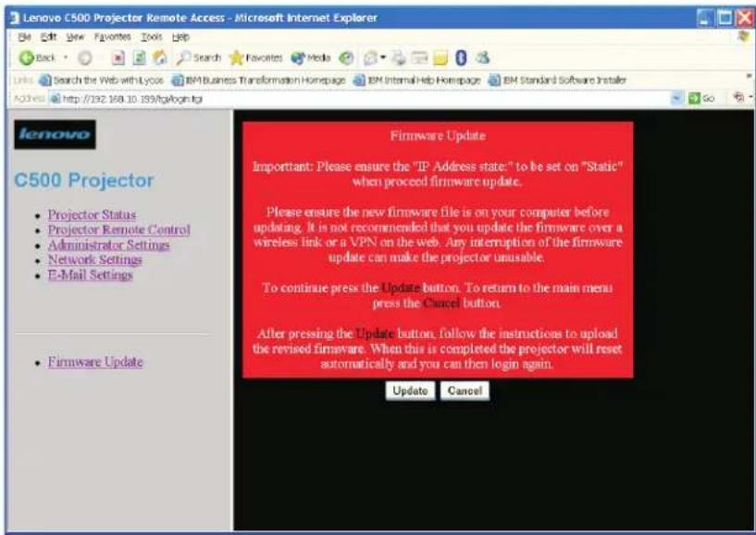The image size is (756, 535).
Task: Click the Print icon in the toolbar
Action: 399,58
